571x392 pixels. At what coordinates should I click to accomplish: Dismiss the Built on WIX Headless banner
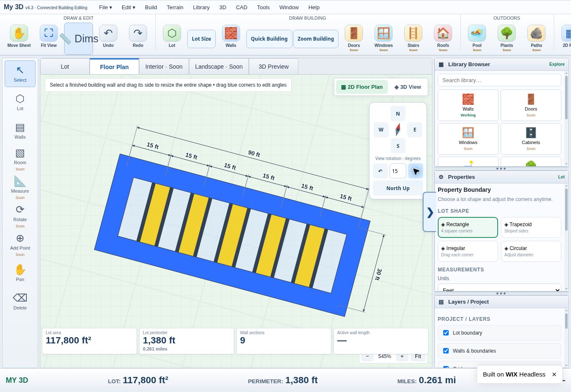(554, 374)
